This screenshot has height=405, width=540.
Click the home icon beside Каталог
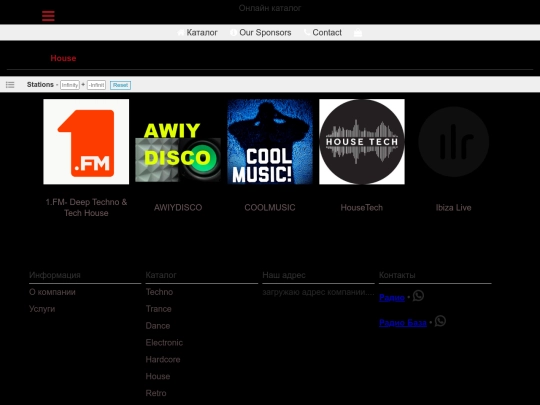pyautogui.click(x=181, y=32)
